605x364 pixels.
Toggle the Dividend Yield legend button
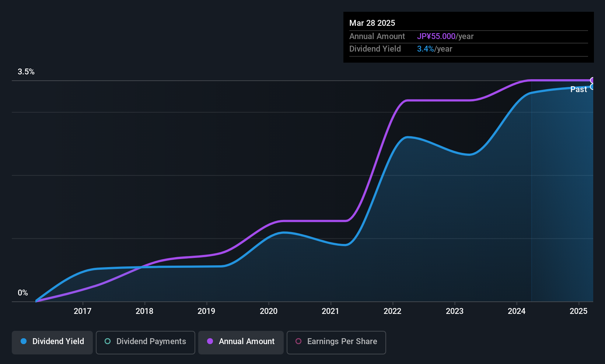52,342
